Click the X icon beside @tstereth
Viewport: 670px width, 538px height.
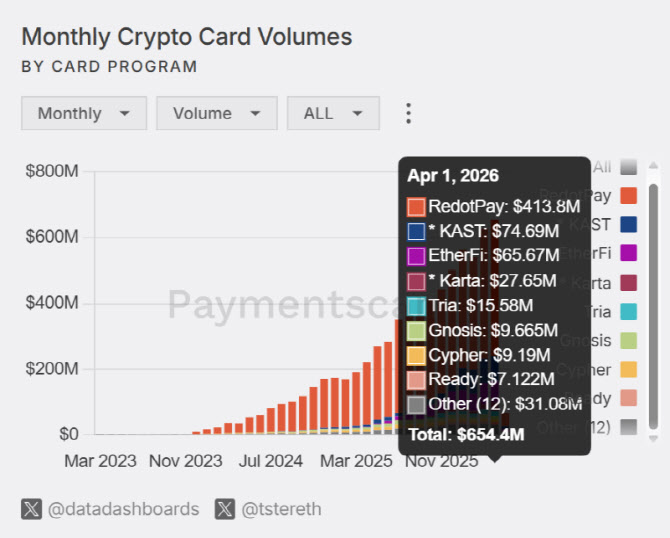pos(225,509)
